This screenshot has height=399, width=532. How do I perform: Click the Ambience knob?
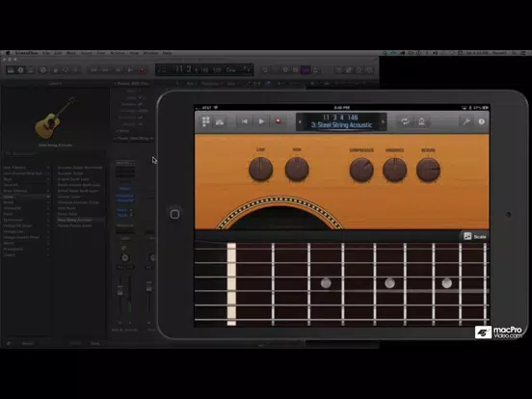[x=394, y=170]
